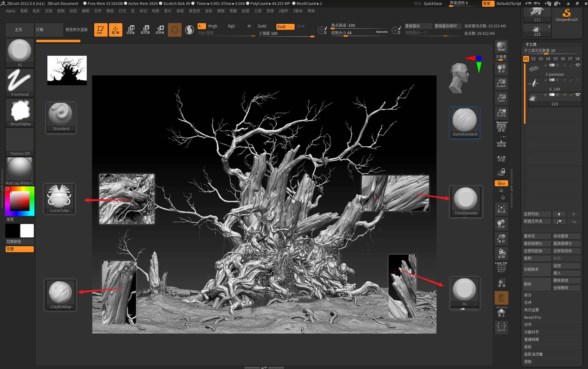Click the Xpose icon
Viewport: 588px width, 369px height.
pos(501,327)
